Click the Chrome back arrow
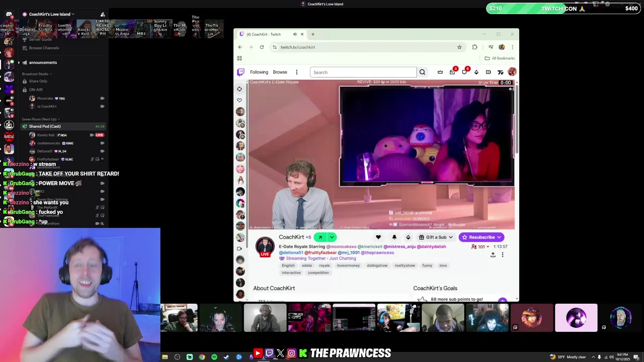 pyautogui.click(x=240, y=47)
